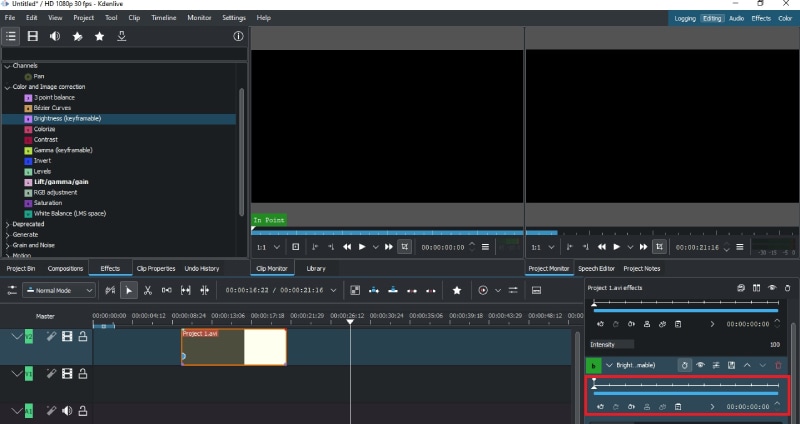Lock the V2 track
The width and height of the screenshot is (800, 424).
click(x=82, y=336)
